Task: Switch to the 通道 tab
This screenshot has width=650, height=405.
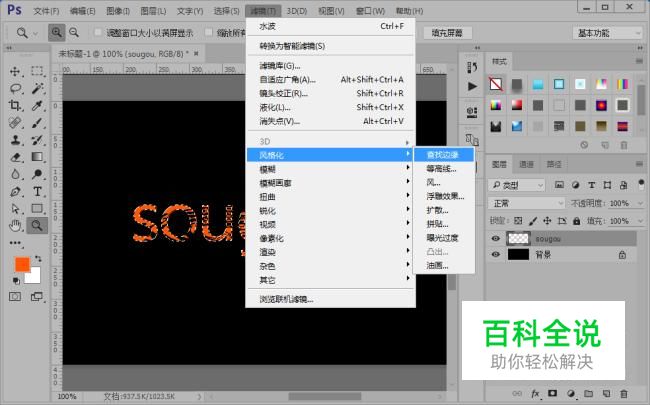Action: (x=526, y=165)
